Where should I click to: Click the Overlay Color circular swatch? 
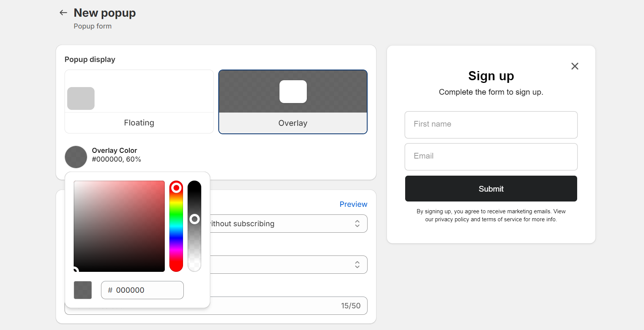(x=76, y=157)
